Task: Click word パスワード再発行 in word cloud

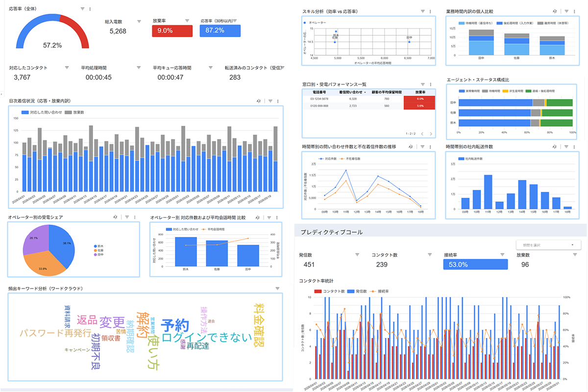Action: (x=55, y=333)
